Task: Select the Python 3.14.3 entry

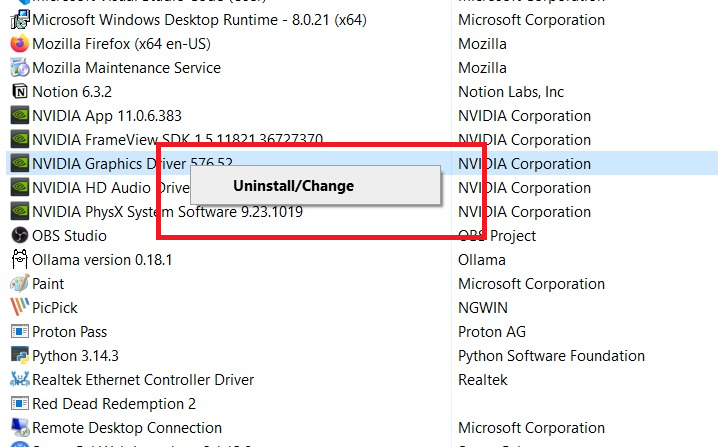Action: (75, 355)
